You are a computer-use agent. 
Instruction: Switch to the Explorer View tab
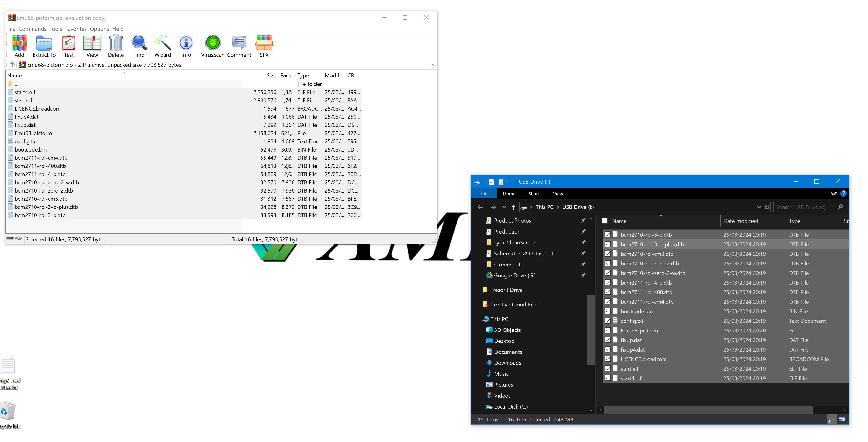(x=558, y=194)
